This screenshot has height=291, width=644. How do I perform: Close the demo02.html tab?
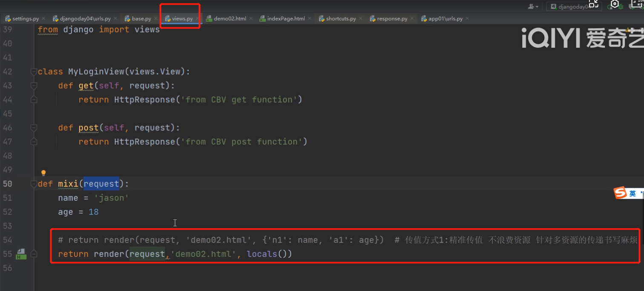tap(251, 19)
